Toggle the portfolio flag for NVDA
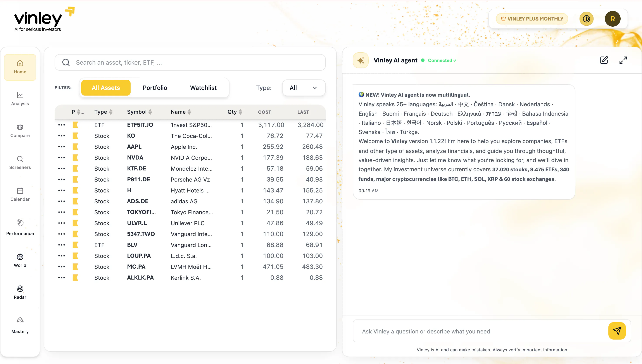The height and width of the screenshot is (364, 642). coord(75,158)
